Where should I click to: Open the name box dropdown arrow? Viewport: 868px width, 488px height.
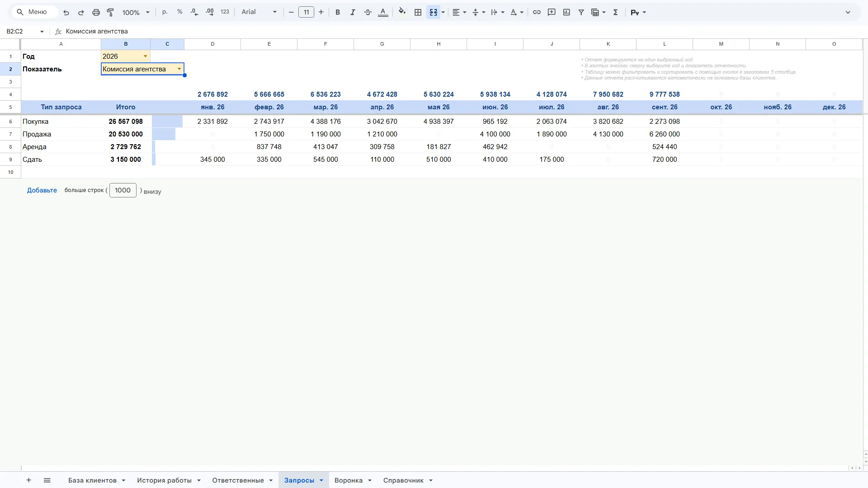click(x=42, y=31)
